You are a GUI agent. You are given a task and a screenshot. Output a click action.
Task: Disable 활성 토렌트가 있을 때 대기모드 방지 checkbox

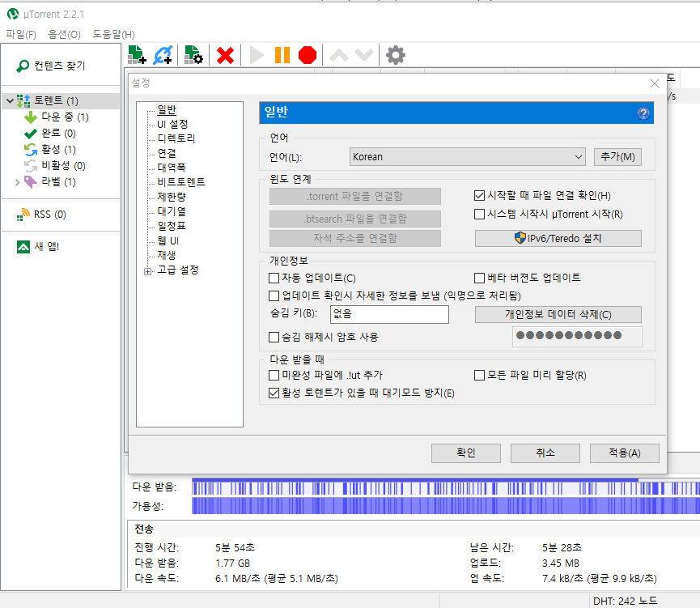pyautogui.click(x=274, y=393)
